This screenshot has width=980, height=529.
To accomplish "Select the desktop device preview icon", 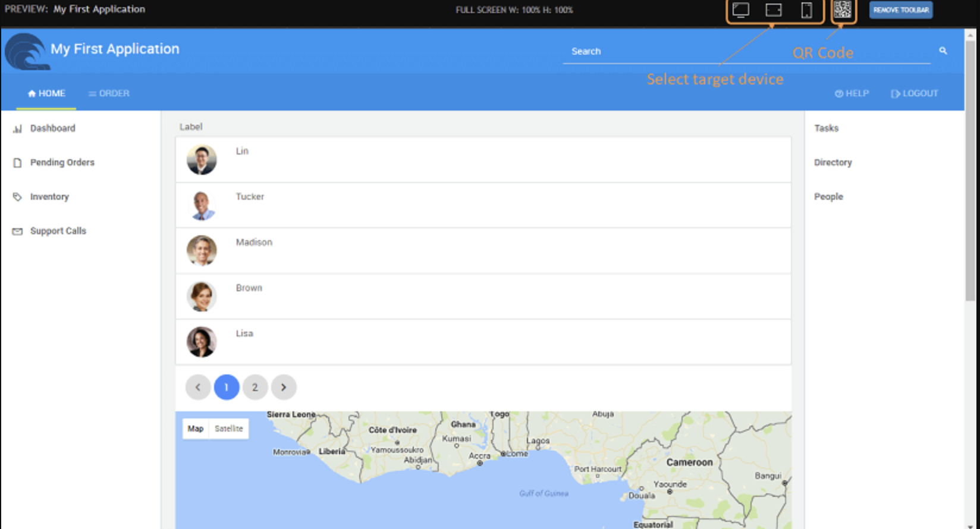I will 740,10.
